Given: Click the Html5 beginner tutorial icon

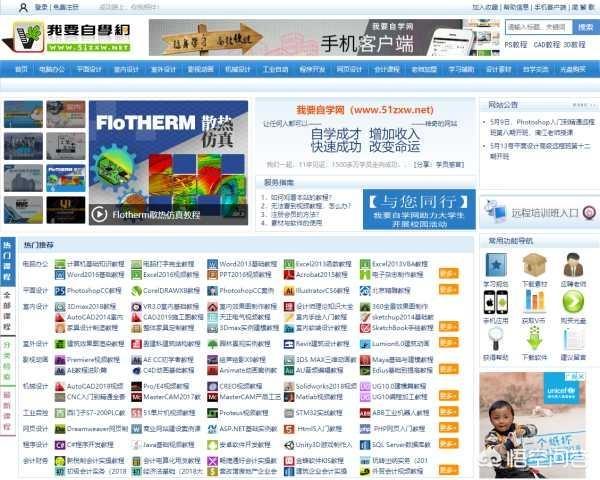Looking at the screenshot, I should click(289, 429).
